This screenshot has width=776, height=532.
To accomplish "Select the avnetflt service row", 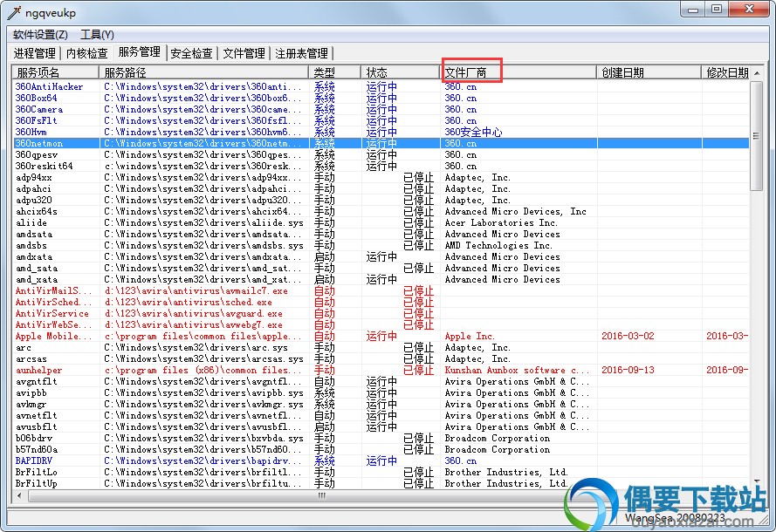I will [381, 416].
